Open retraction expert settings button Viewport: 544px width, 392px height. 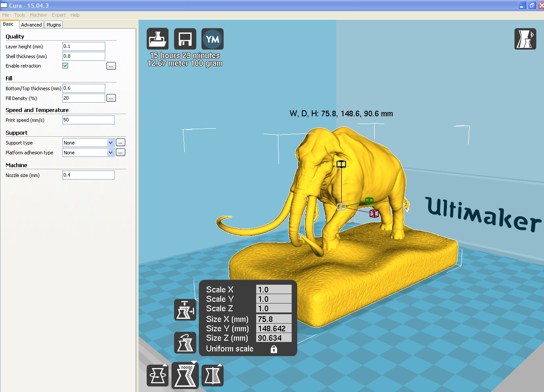111,65
